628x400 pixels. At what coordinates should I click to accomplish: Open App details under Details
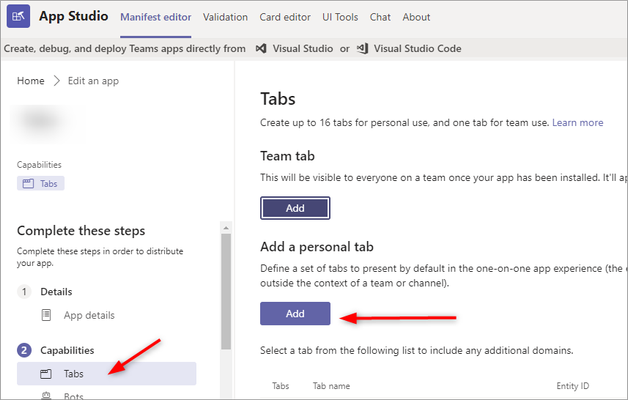89,316
